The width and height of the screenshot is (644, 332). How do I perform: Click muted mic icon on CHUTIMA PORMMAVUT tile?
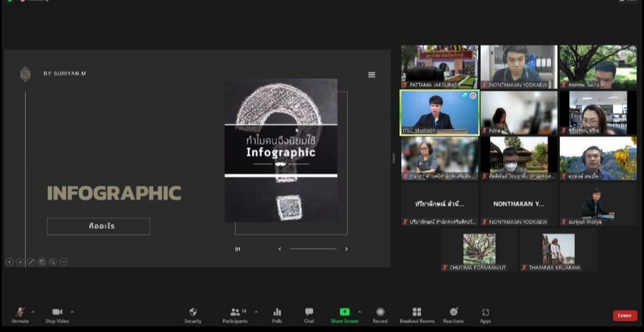(x=445, y=268)
